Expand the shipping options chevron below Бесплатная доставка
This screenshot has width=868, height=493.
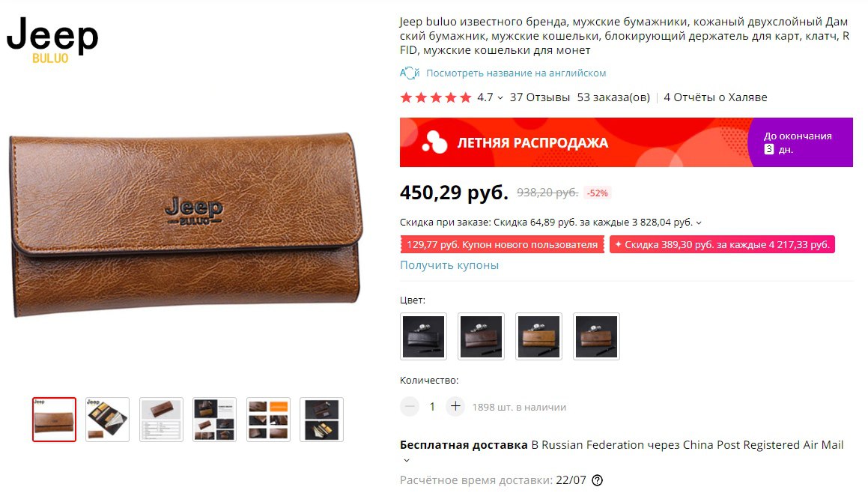407,460
